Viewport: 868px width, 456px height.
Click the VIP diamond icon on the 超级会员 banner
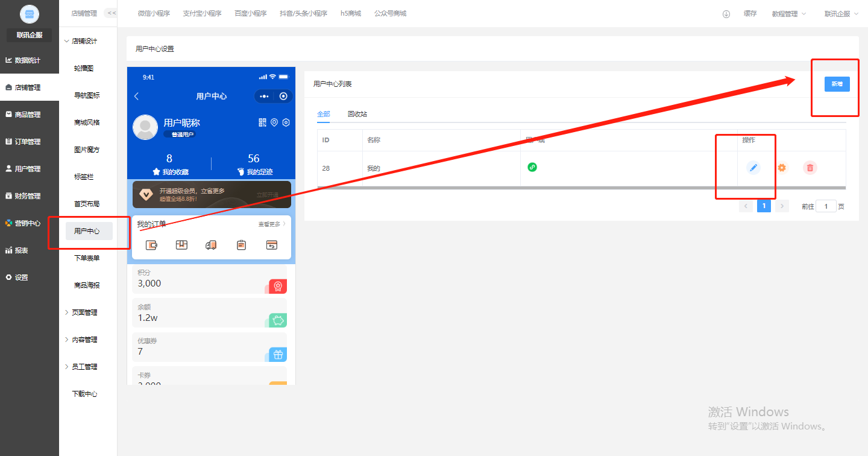click(146, 194)
